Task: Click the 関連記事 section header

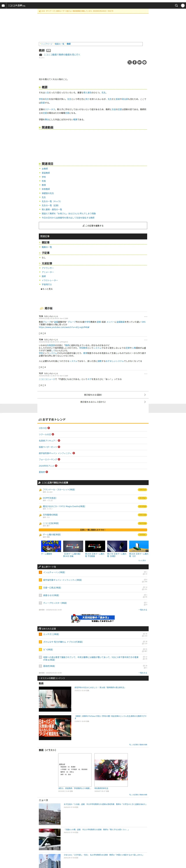Action: pos(93,236)
